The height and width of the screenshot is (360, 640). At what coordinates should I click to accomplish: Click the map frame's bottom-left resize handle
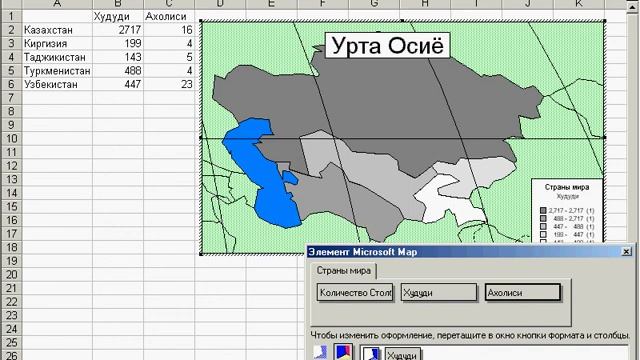click(x=201, y=254)
